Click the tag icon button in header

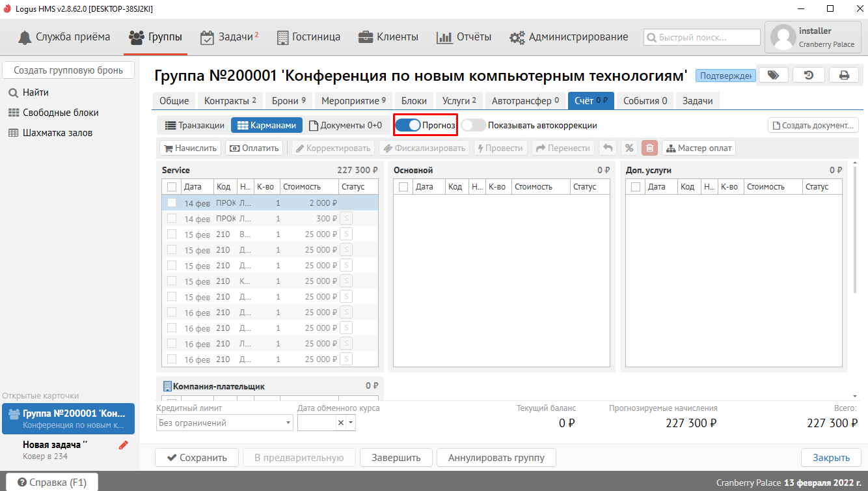pos(773,75)
